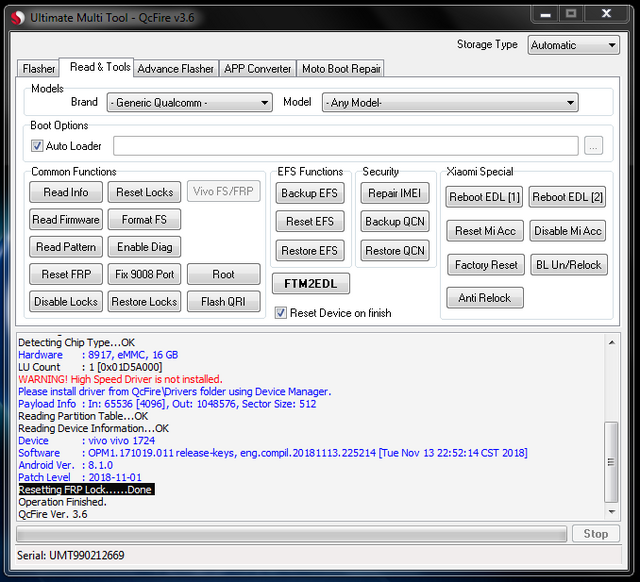Click the Disable Locks button

click(x=66, y=302)
